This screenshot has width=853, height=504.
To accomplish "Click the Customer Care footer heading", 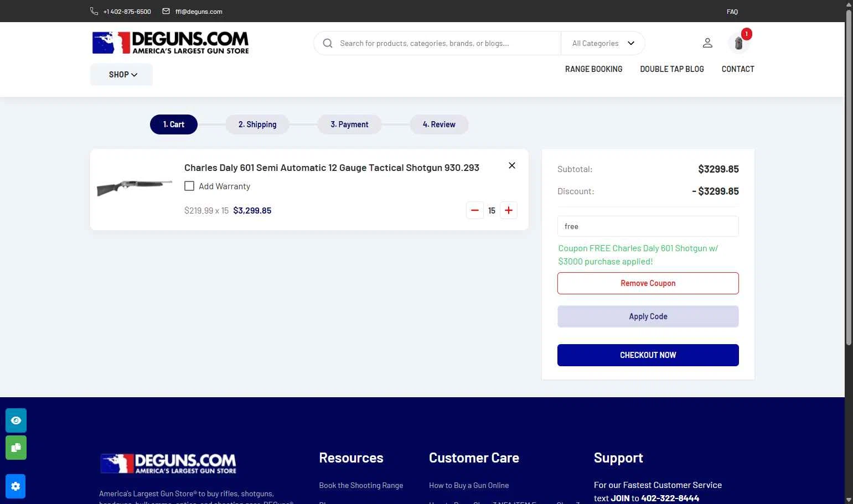I will click(x=474, y=458).
